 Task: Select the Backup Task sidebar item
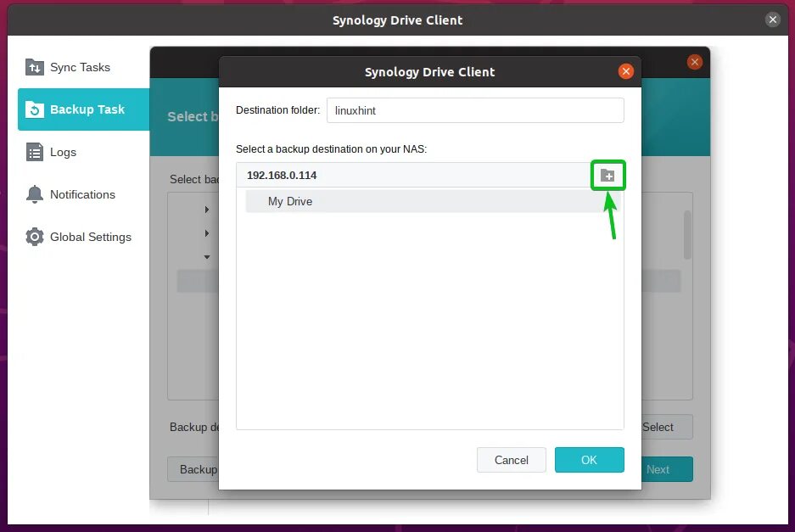tap(84, 109)
